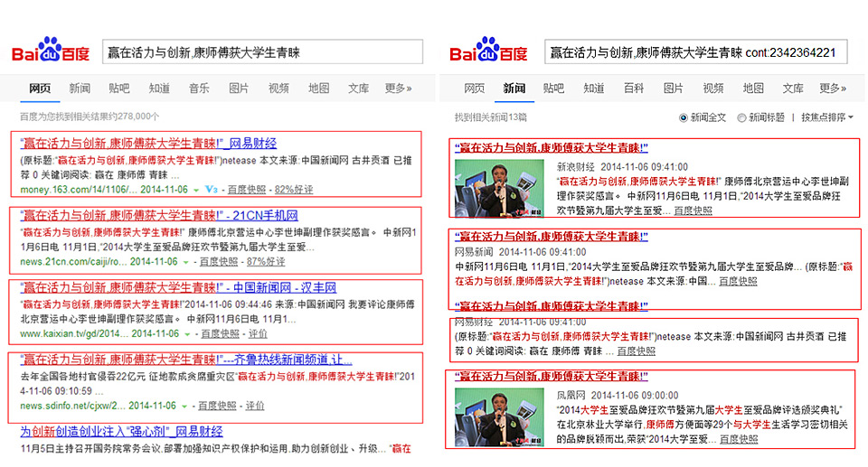The image size is (868, 467).
Task: Expand the arrow next to news.21cn.com date
Action: point(186,262)
